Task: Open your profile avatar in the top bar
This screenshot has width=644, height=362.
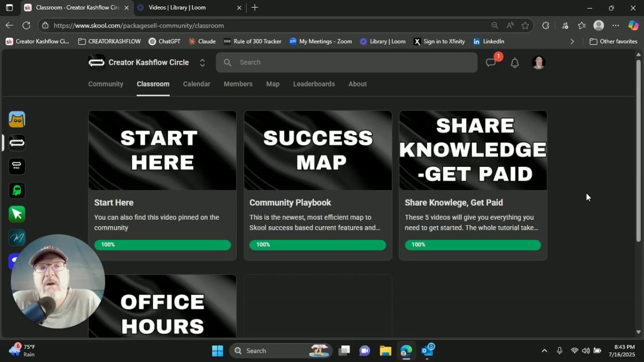Action: click(x=538, y=62)
